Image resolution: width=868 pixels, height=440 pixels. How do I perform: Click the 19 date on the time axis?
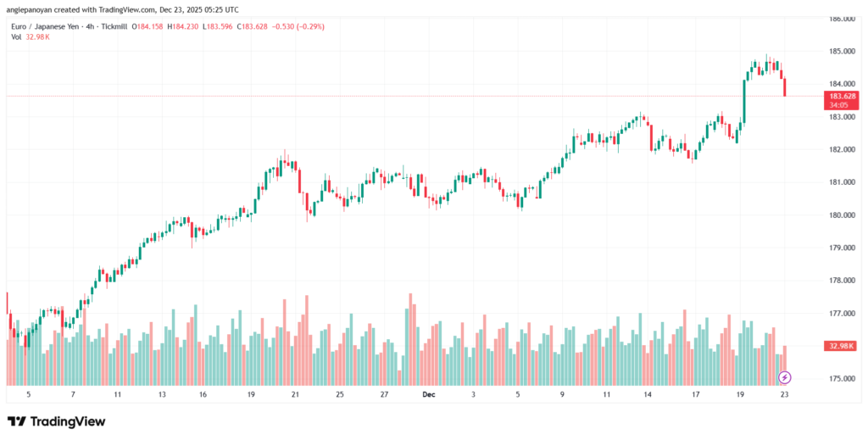(x=741, y=395)
